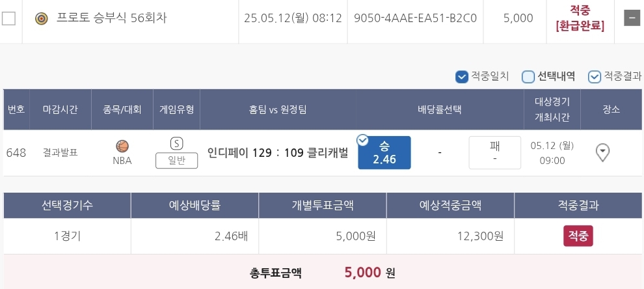Select the ticket row checkbox
The width and height of the screenshot is (644, 289).
point(9,18)
